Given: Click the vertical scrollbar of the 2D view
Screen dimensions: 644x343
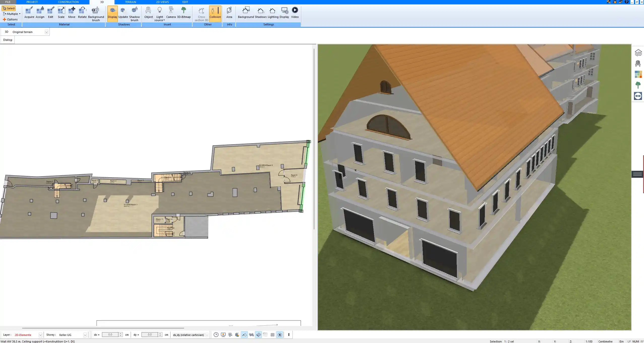Looking at the screenshot, I should (314, 139).
